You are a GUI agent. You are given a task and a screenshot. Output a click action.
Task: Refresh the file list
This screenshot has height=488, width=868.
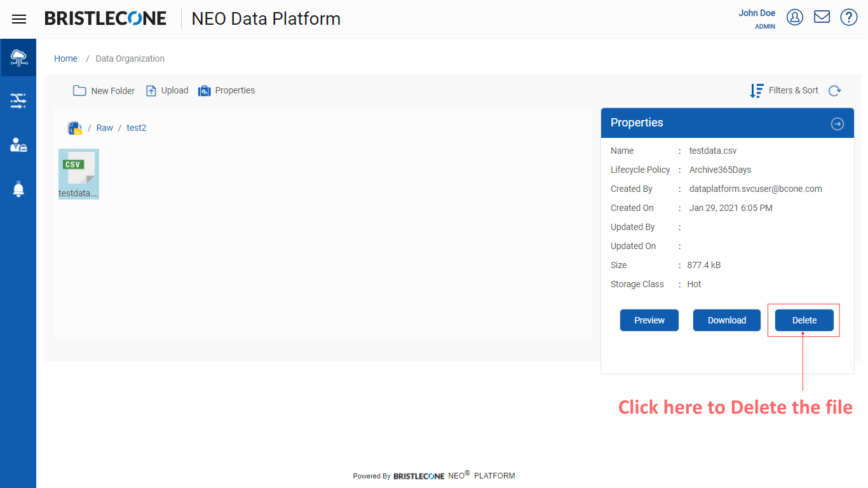point(835,91)
